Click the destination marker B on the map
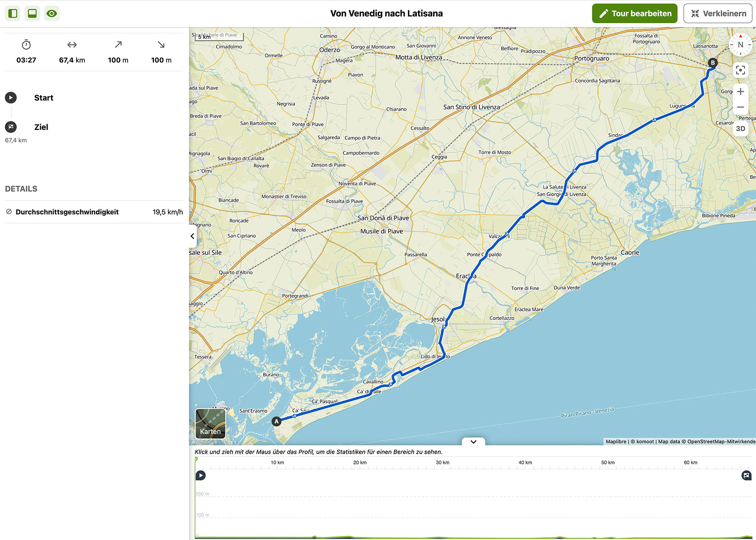756x540 pixels. [x=712, y=63]
